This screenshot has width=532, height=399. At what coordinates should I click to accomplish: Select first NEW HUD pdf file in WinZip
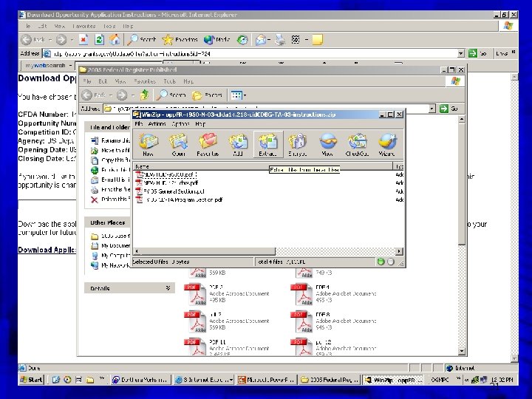click(x=166, y=174)
